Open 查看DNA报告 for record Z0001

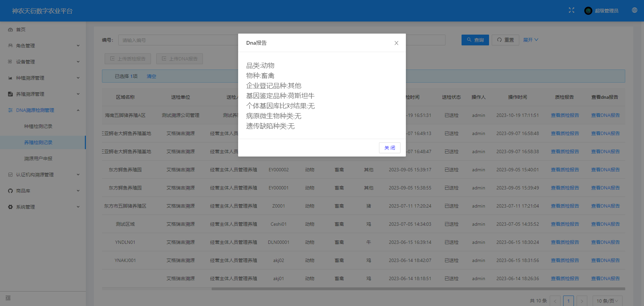click(x=605, y=206)
